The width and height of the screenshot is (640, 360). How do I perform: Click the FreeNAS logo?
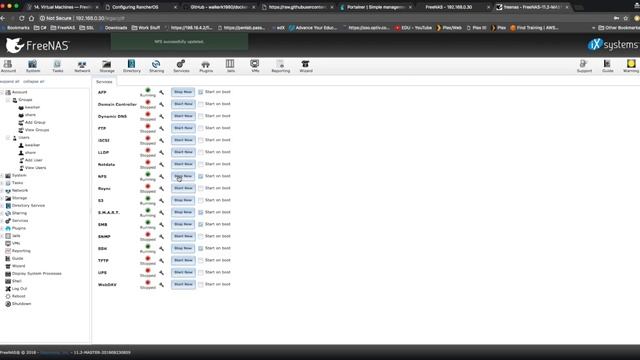point(38,45)
